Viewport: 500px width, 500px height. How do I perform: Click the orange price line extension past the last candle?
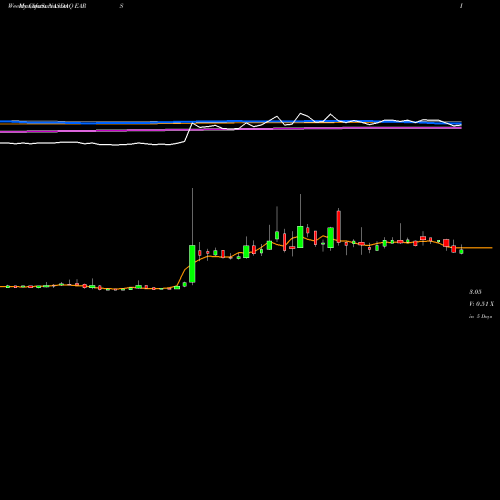point(478,248)
